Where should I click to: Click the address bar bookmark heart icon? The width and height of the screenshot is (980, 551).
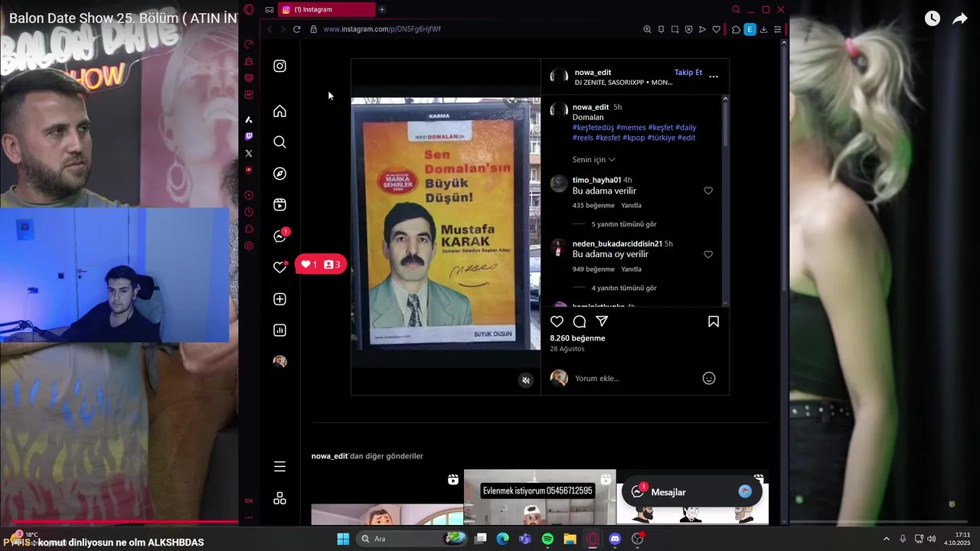716,29
